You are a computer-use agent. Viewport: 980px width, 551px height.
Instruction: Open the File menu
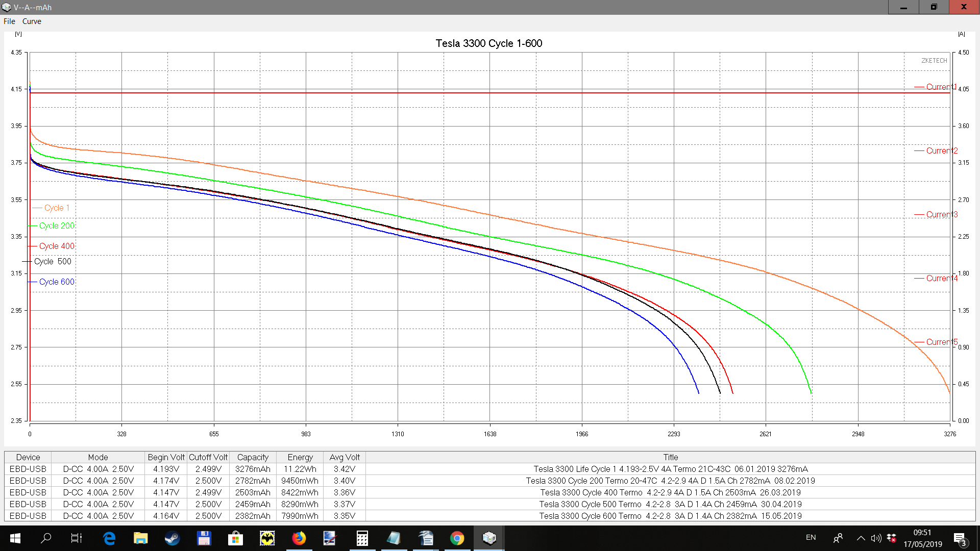tap(9, 21)
